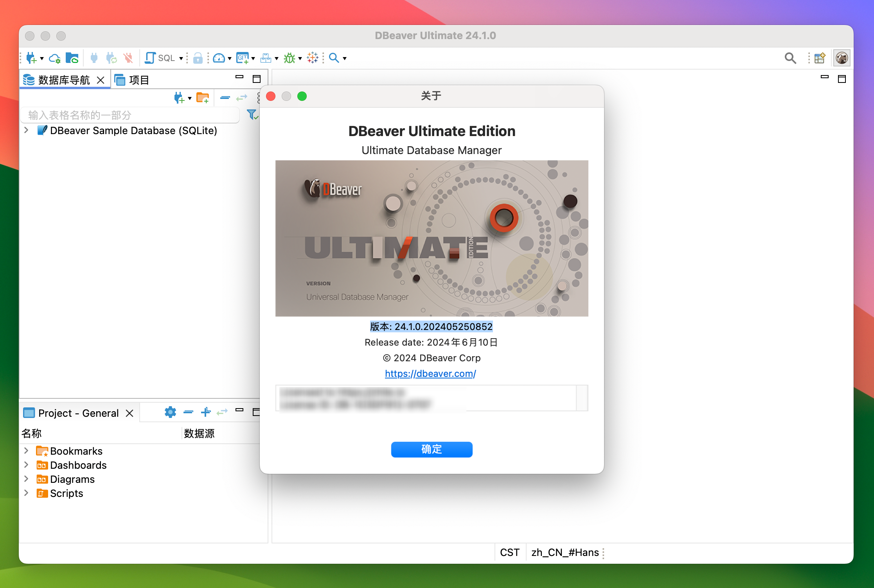The image size is (874, 588).
Task: Open the DBeaver website link
Action: click(x=431, y=373)
